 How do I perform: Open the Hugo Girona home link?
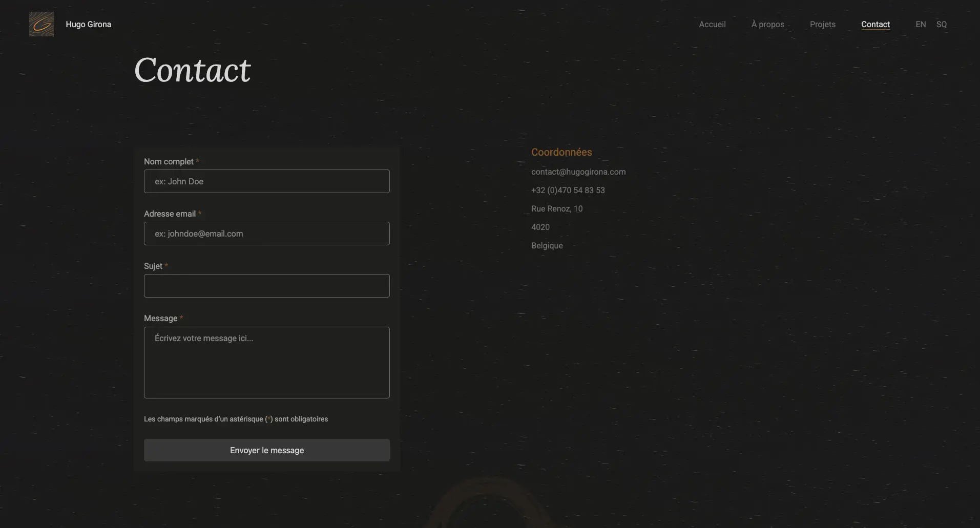coord(88,24)
